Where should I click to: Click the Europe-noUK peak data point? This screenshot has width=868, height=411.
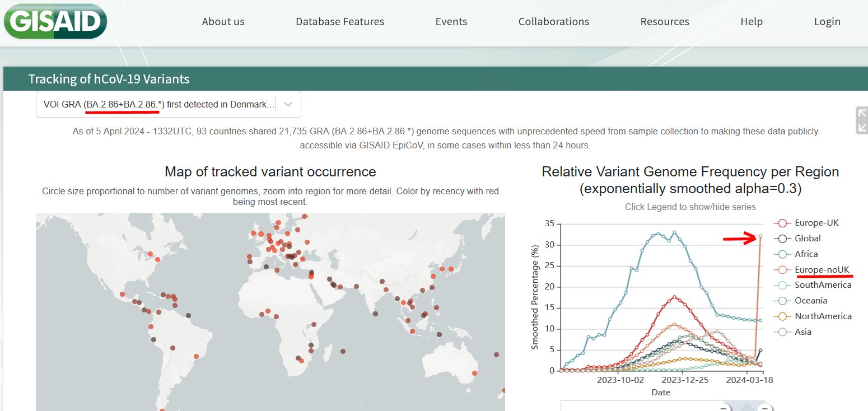coord(760,236)
